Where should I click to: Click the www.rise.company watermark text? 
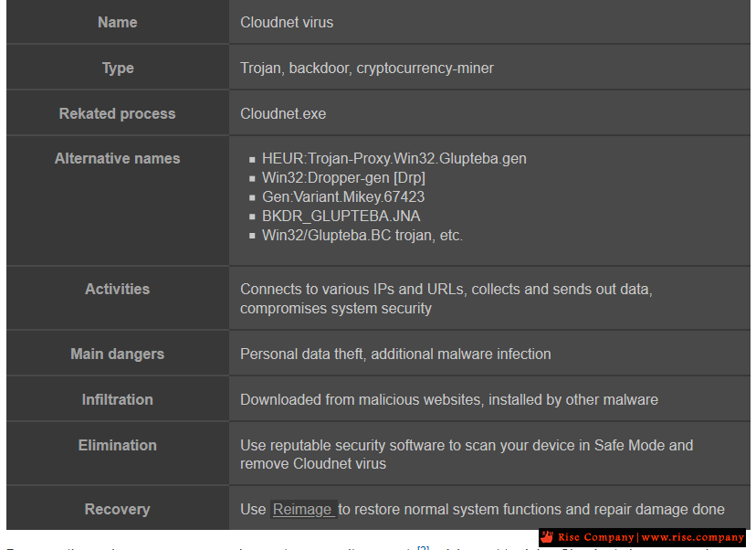(x=693, y=537)
